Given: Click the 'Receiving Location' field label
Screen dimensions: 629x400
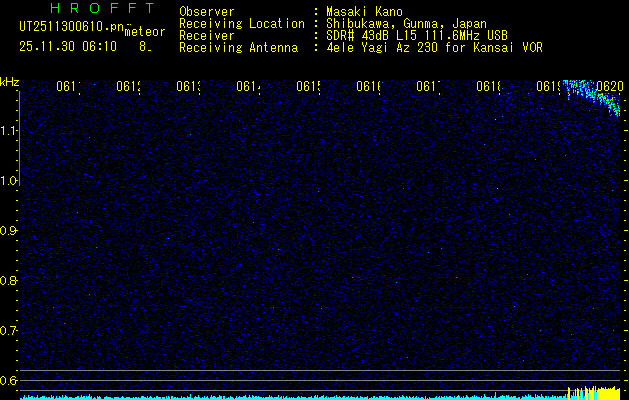Looking at the screenshot, I should point(242,24).
